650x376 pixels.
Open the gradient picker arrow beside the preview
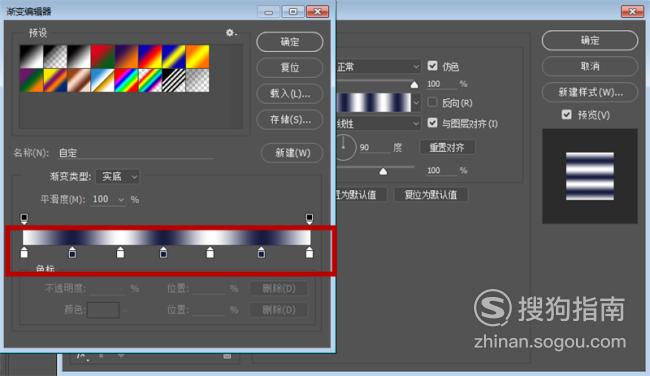pyautogui.click(x=416, y=102)
